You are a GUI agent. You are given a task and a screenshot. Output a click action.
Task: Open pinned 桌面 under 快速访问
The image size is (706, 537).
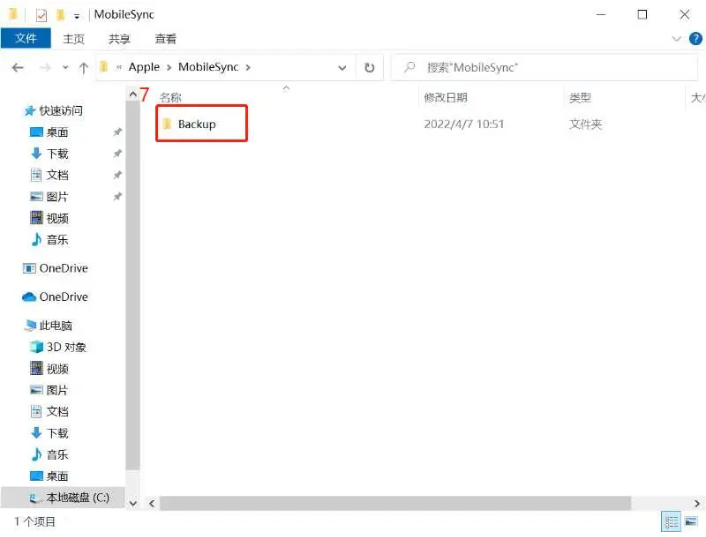(50, 132)
